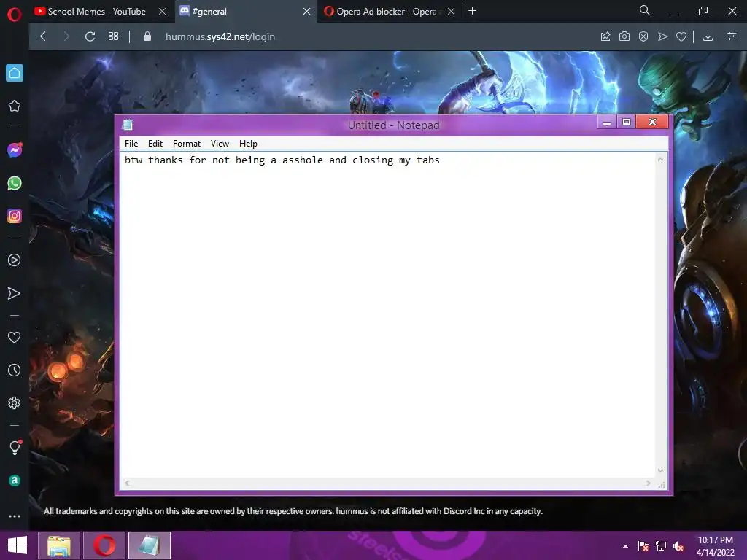Send page to My Flow from address bar

[662, 36]
